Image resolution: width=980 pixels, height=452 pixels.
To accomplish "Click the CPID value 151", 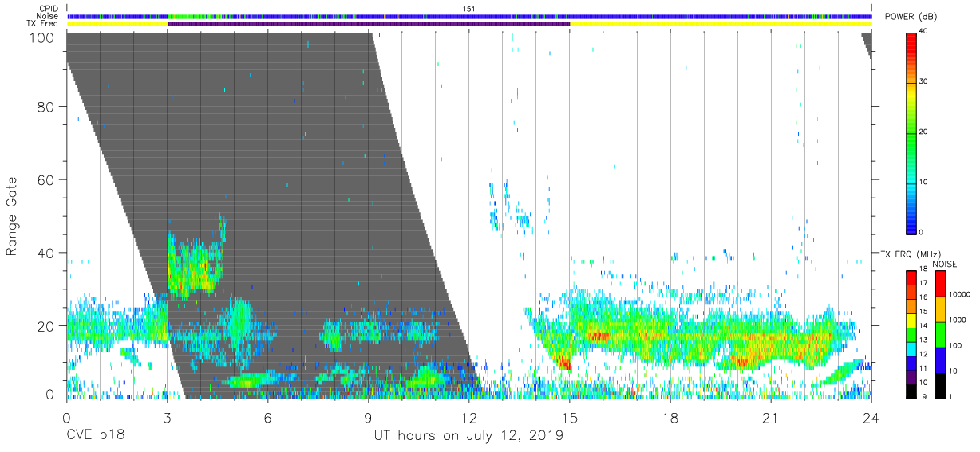I will pos(469,9).
